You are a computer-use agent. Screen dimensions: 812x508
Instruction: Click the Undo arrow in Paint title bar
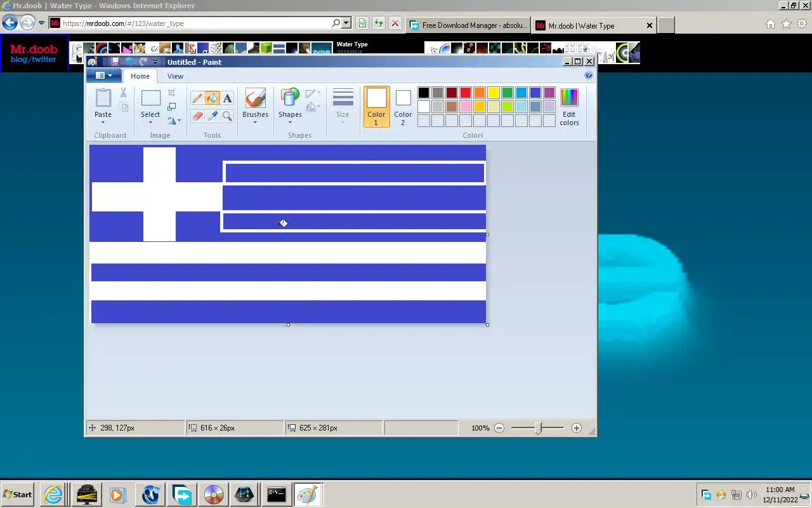[129, 62]
